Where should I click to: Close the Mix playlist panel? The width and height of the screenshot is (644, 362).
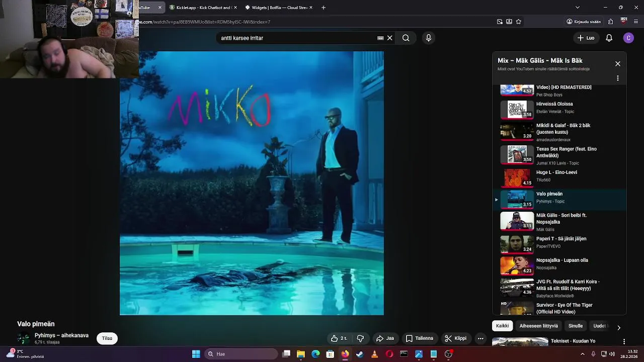[x=618, y=64]
